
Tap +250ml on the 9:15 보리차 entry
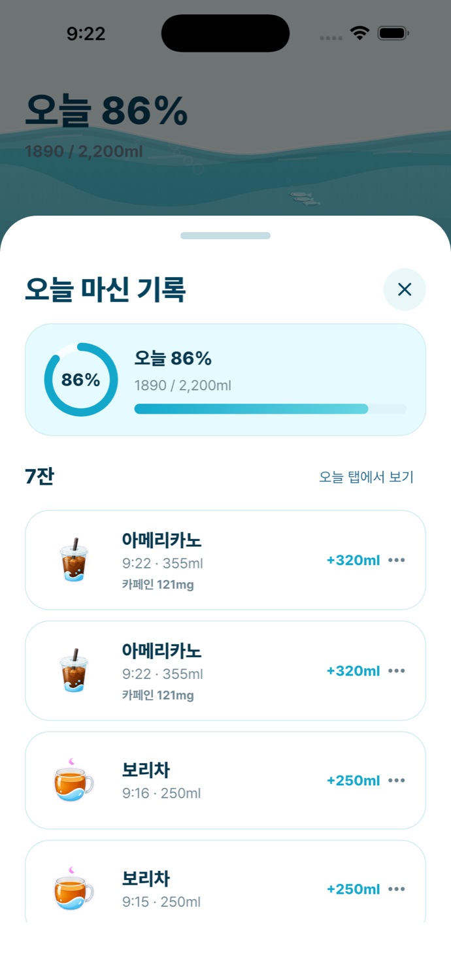point(353,889)
